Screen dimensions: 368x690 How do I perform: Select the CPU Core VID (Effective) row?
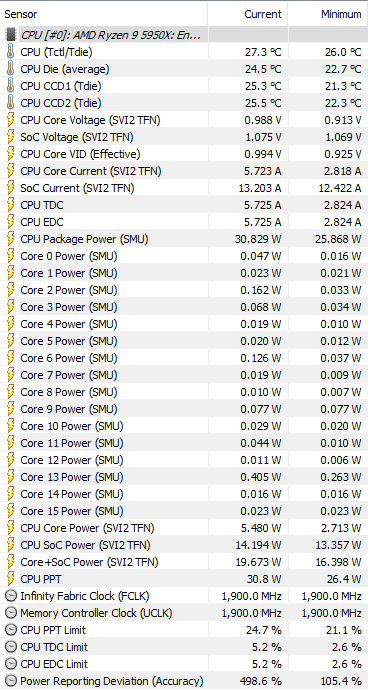pos(184,154)
